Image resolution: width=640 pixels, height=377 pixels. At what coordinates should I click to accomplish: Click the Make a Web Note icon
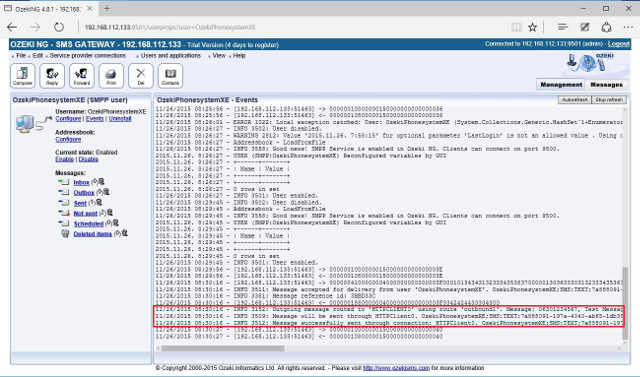pos(584,27)
